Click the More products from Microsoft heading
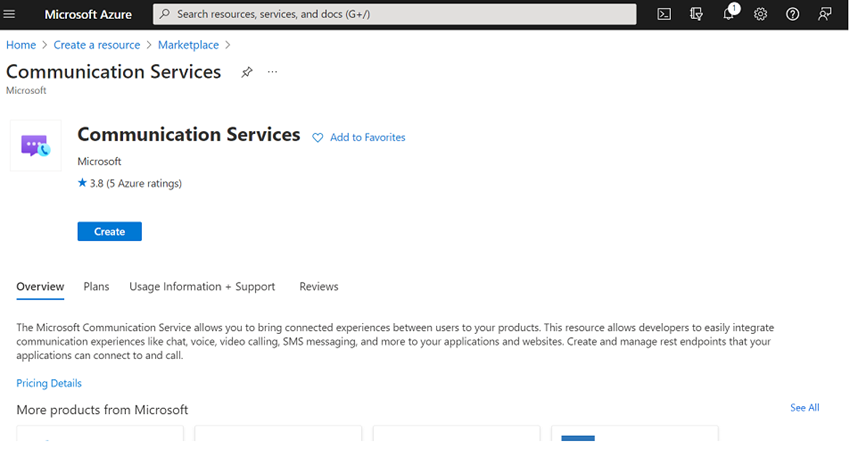The width and height of the screenshot is (850, 449). coord(102,410)
